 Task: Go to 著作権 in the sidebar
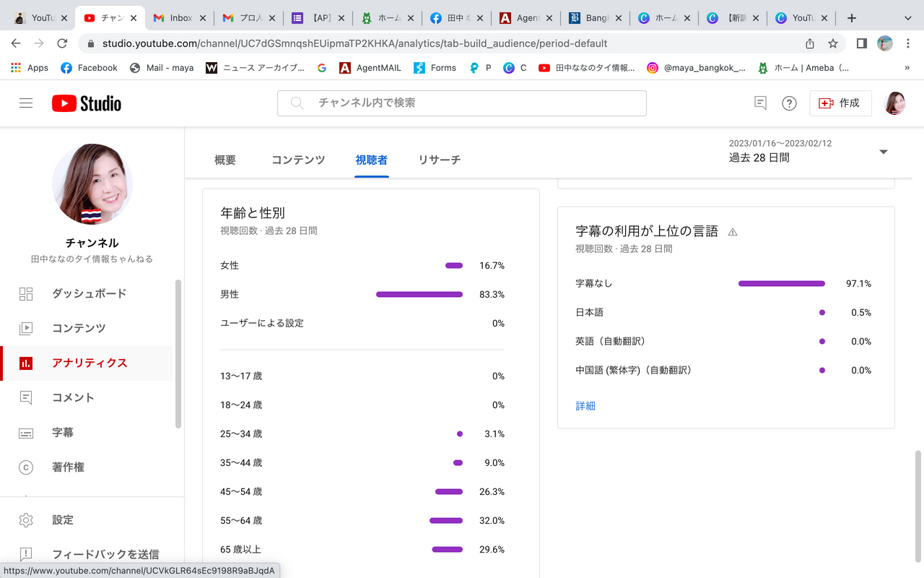click(68, 467)
